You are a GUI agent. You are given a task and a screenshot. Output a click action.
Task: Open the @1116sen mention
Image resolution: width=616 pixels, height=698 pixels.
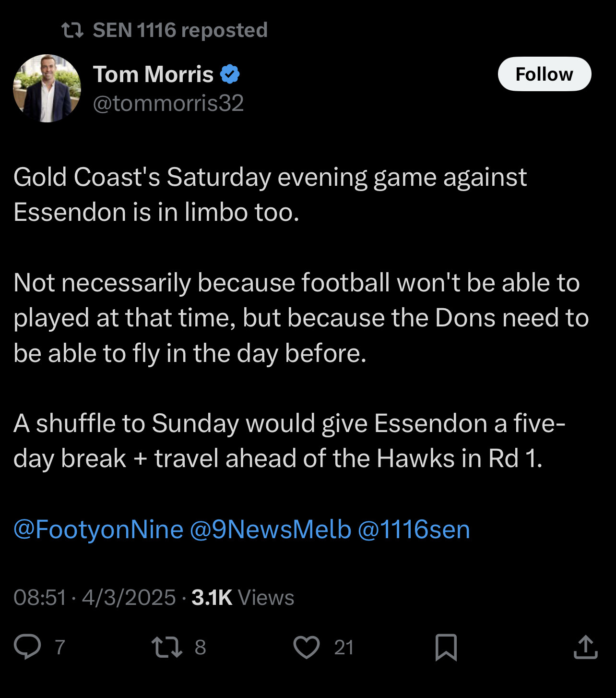tap(414, 529)
